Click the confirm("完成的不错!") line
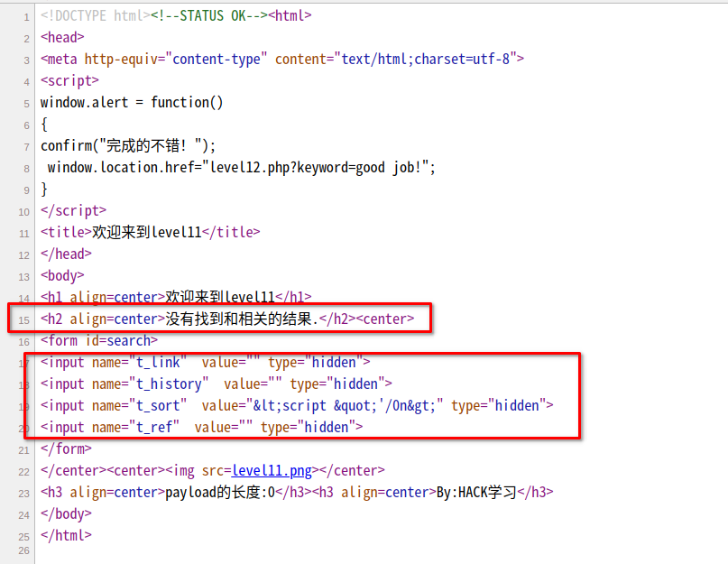 128,146
